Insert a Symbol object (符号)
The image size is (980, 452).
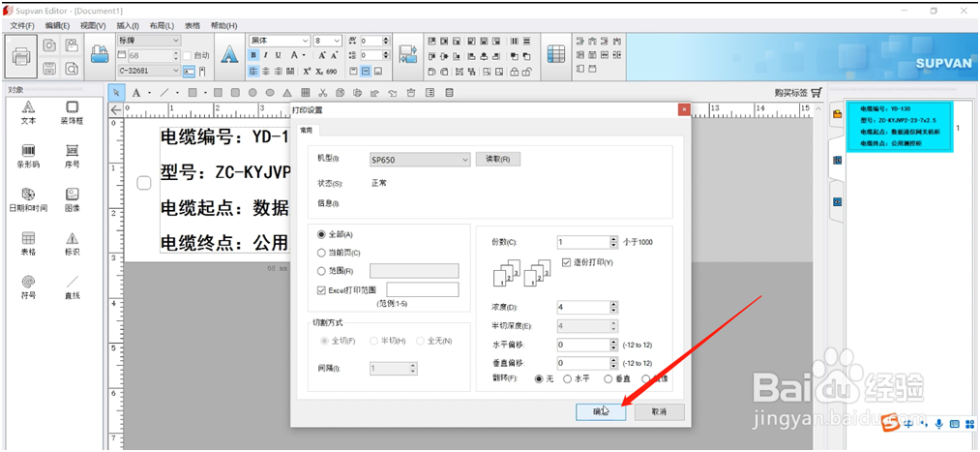click(x=29, y=286)
